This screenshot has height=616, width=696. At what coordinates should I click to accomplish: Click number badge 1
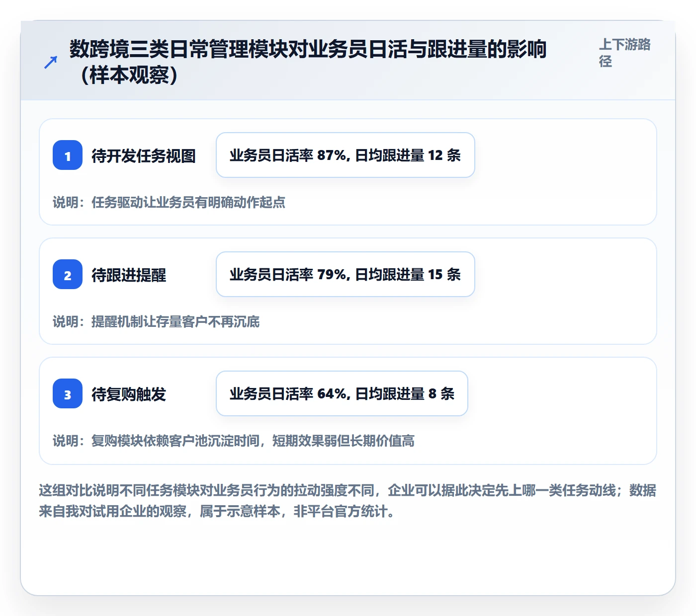[x=68, y=155]
